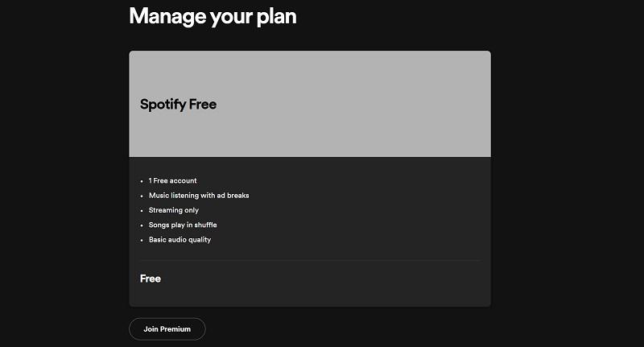Click 'Songs play in shuffle' feature text
Screen dimensions: 644x347
tap(183, 225)
